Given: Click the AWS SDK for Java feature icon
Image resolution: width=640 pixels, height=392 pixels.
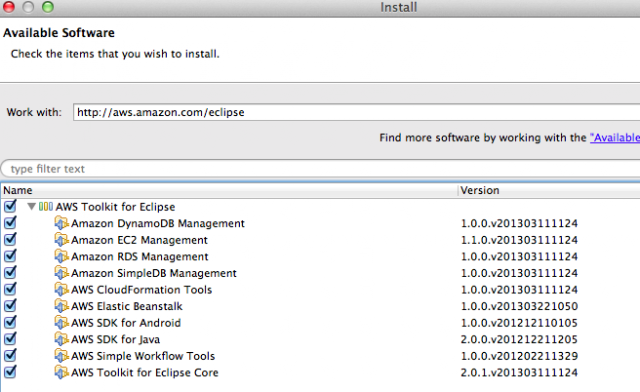Looking at the screenshot, I should click(61, 339).
